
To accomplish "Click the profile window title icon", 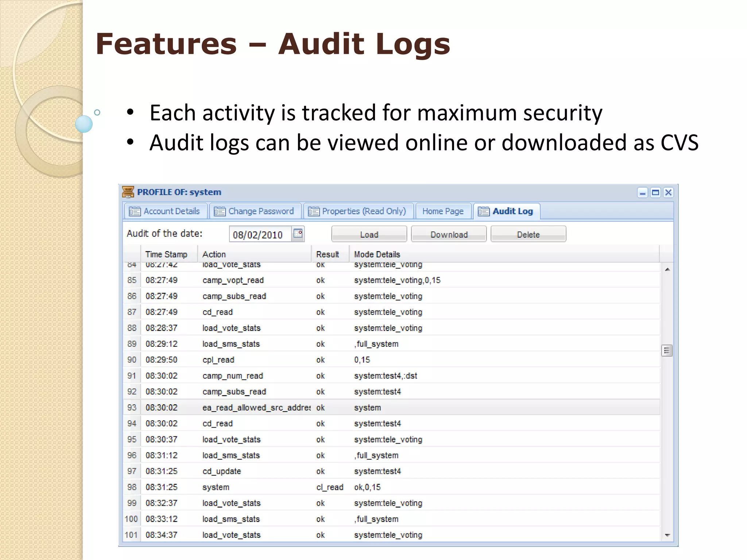I will coord(128,192).
